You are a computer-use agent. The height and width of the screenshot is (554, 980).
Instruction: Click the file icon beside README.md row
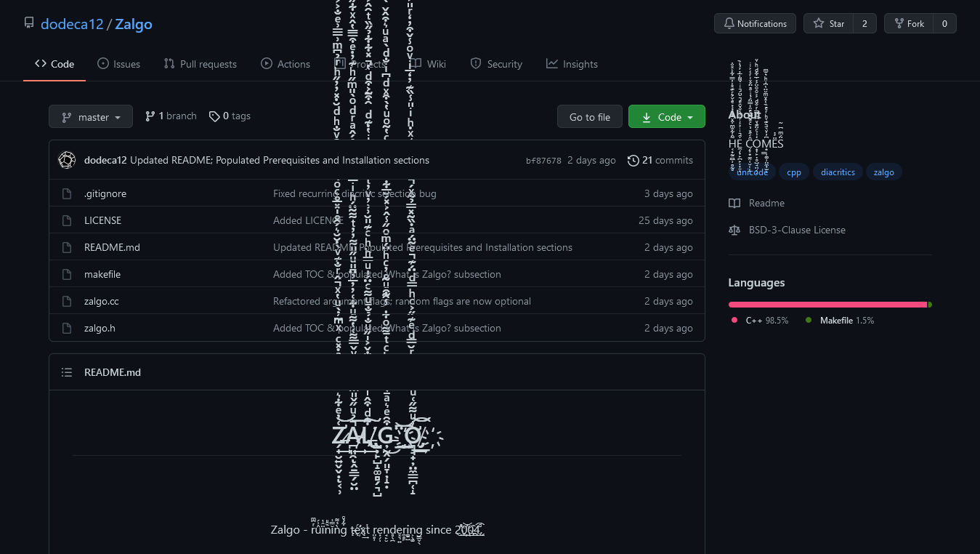point(67,247)
